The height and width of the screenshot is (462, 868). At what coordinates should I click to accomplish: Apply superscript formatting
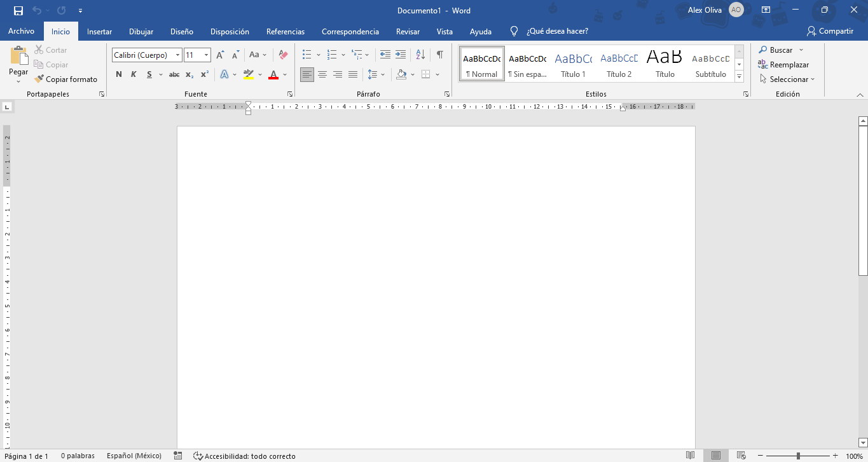coord(203,74)
